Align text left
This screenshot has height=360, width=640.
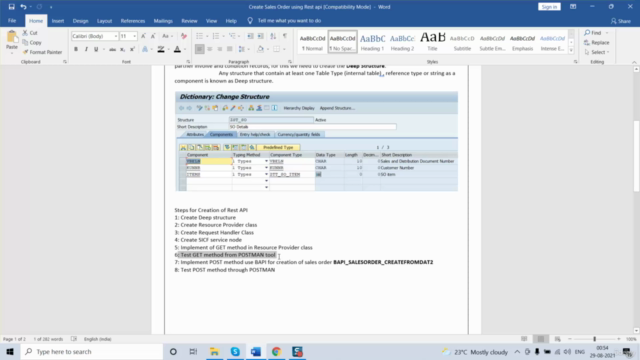click(x=199, y=49)
